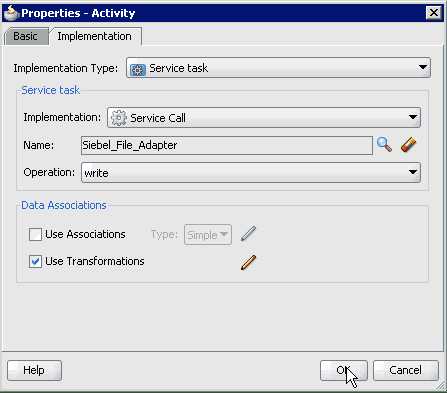Click the Use Transformations label text
This screenshot has height=393, width=447.
[95, 261]
